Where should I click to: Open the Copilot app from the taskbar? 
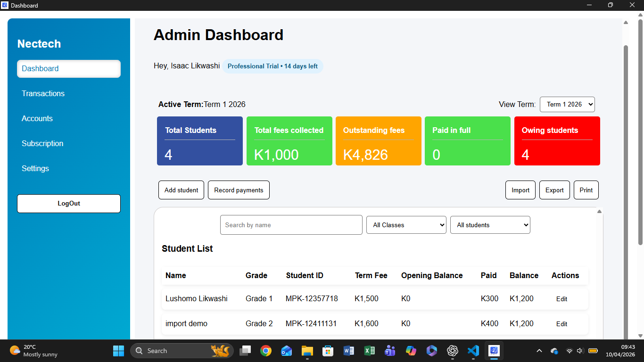click(x=411, y=351)
